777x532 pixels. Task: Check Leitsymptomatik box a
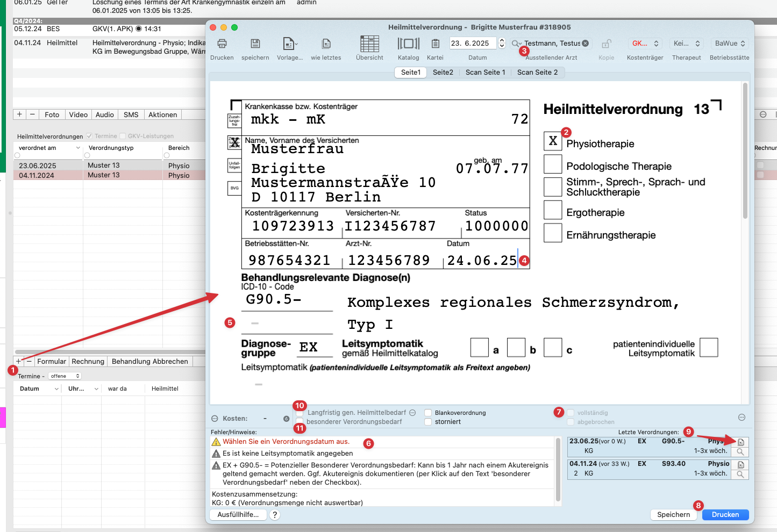point(480,348)
